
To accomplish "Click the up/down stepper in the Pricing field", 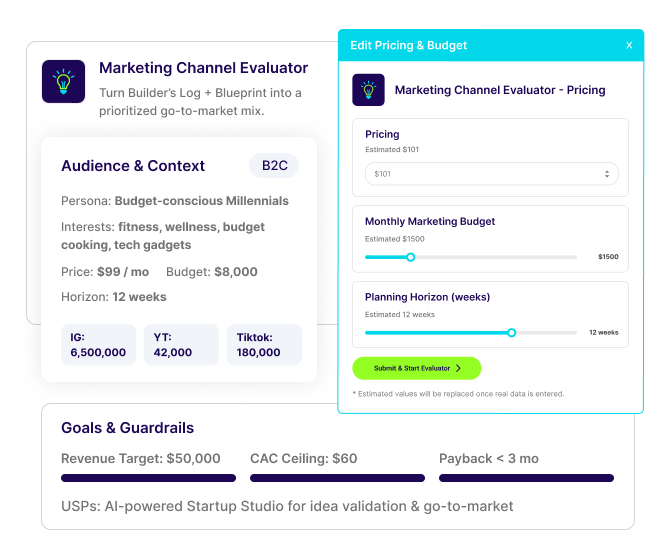I will coord(606,174).
